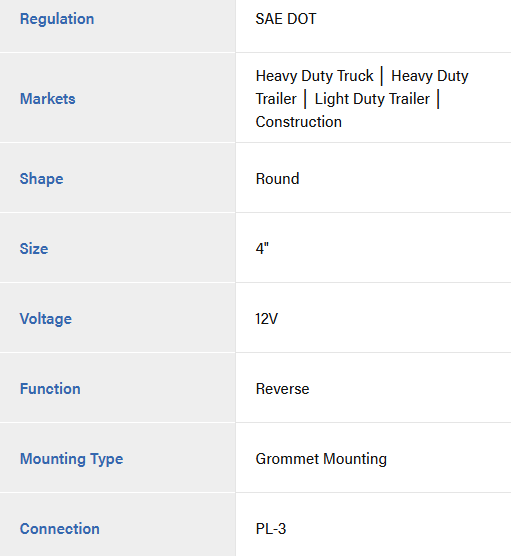
Task: Click the Function attribute label
Action: tap(50, 389)
